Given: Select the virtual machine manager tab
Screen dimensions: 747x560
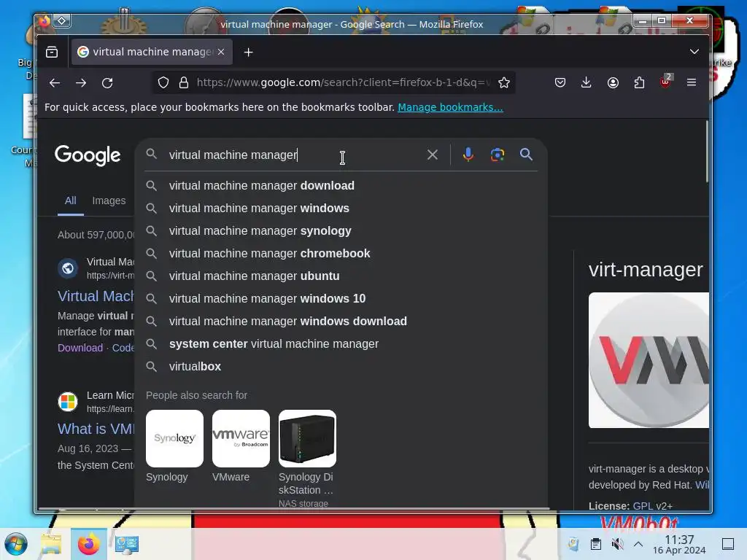Looking at the screenshot, I should 152,52.
